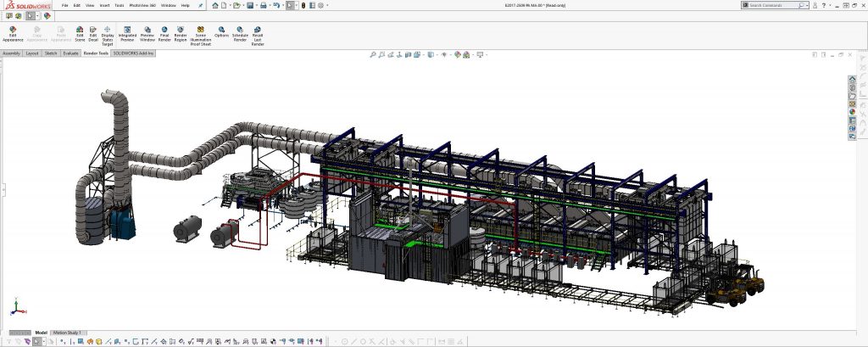Switch to the Evaluate tab
This screenshot has height=347, width=868.
(x=70, y=53)
